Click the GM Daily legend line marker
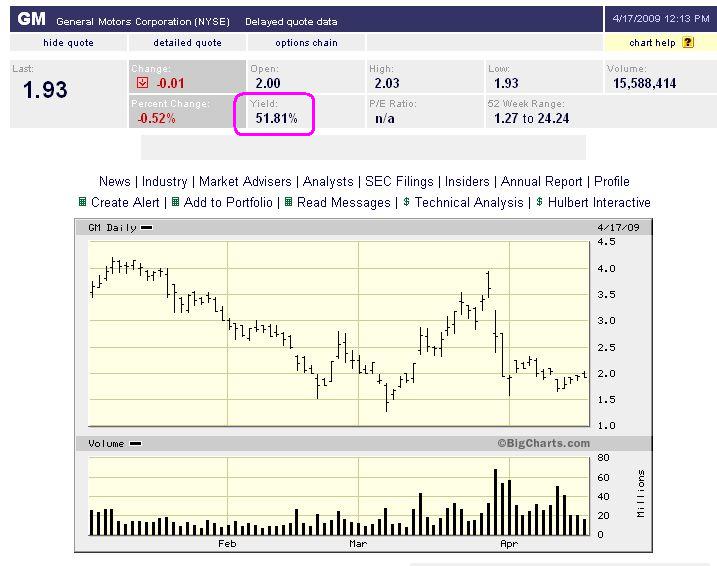This screenshot has width=717, height=566. [147, 227]
